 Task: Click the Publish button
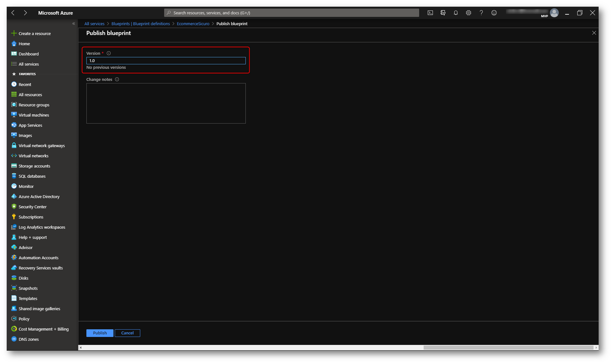(x=100, y=333)
